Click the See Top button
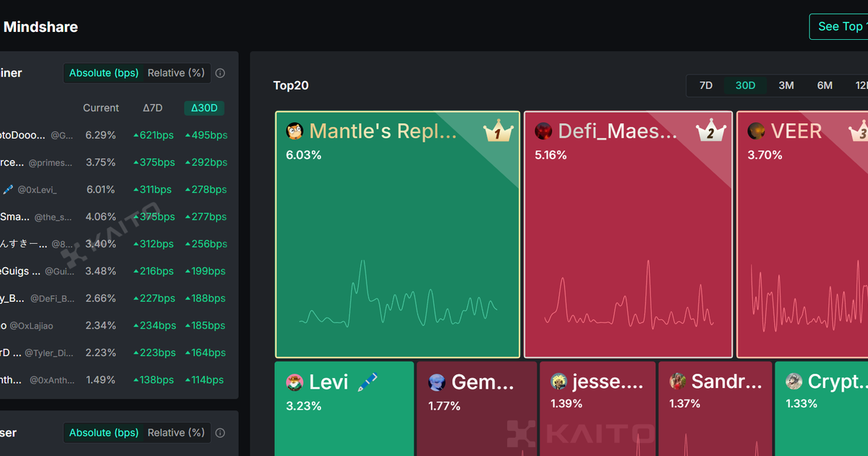Image resolution: width=868 pixels, height=456 pixels. [x=839, y=27]
